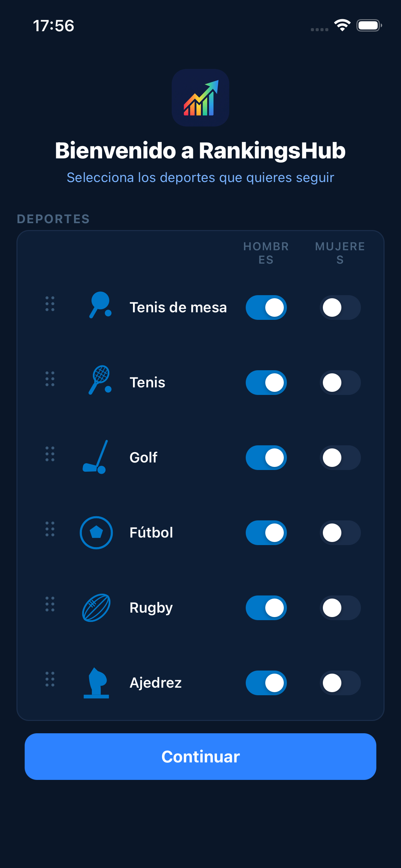Toggle off Hombres for Rugby
401x868 pixels.
tap(266, 608)
